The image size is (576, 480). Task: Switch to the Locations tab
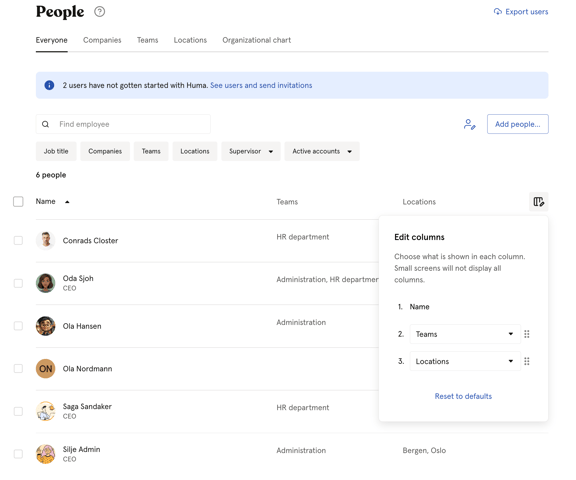coord(190,40)
